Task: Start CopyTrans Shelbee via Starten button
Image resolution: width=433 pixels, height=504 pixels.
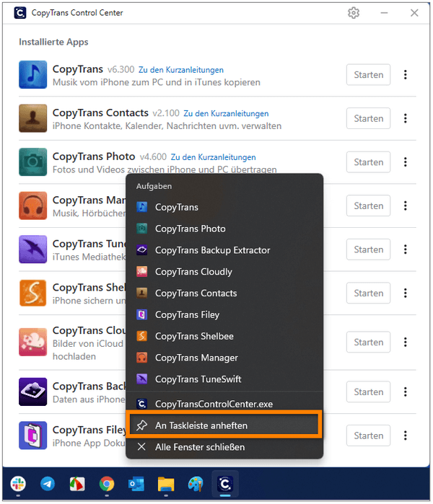Action: 368,293
